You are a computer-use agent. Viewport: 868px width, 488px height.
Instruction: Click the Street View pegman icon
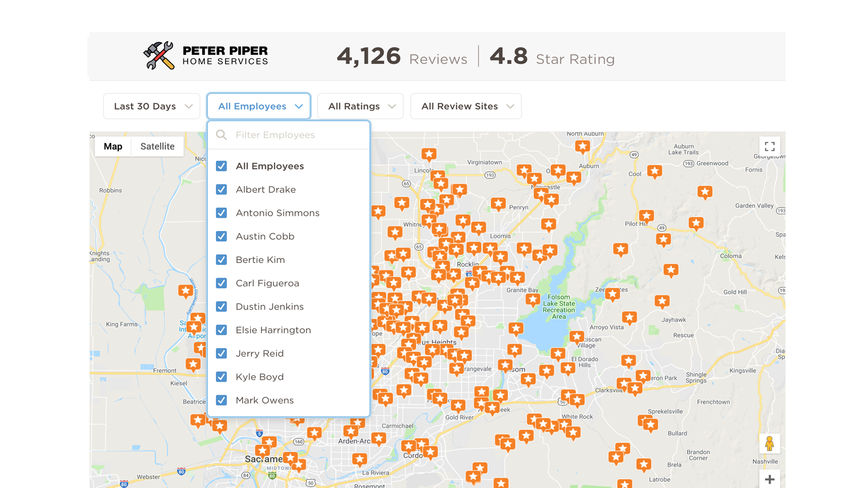tap(769, 444)
